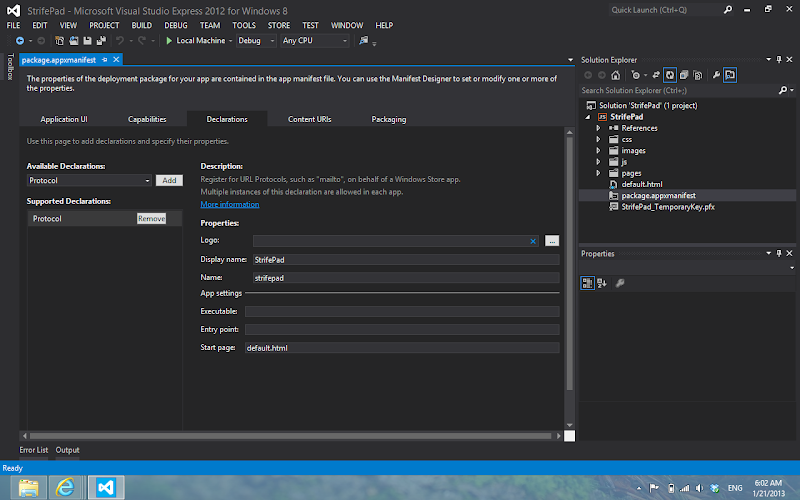The image size is (800, 500).
Task: Toggle Show All Files in Solution Explorer
Action: [697, 76]
